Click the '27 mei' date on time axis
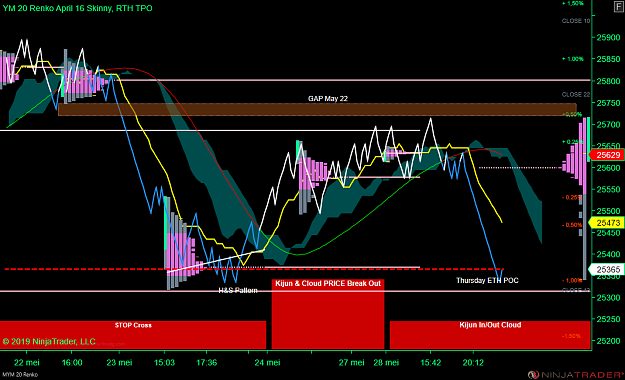 pos(352,362)
